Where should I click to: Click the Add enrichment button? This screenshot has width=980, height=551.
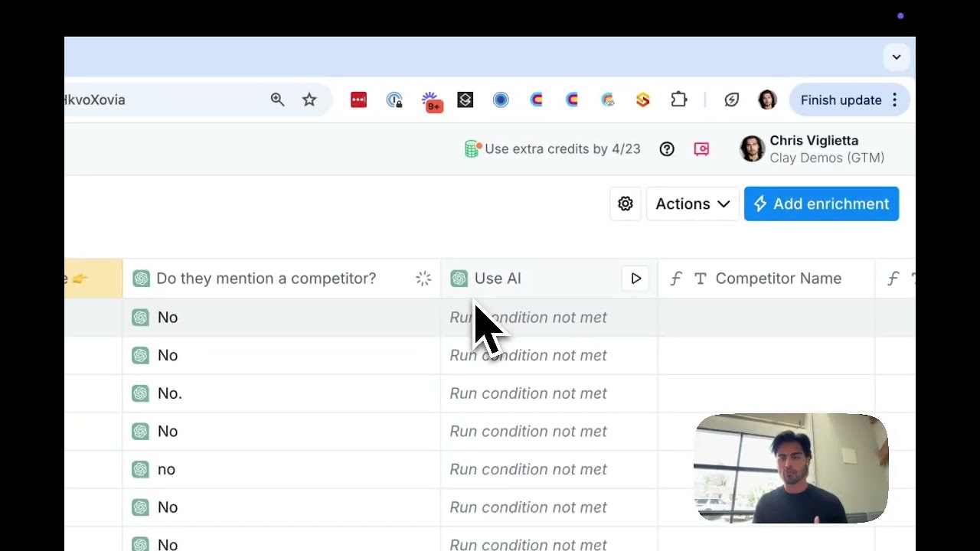coord(822,204)
